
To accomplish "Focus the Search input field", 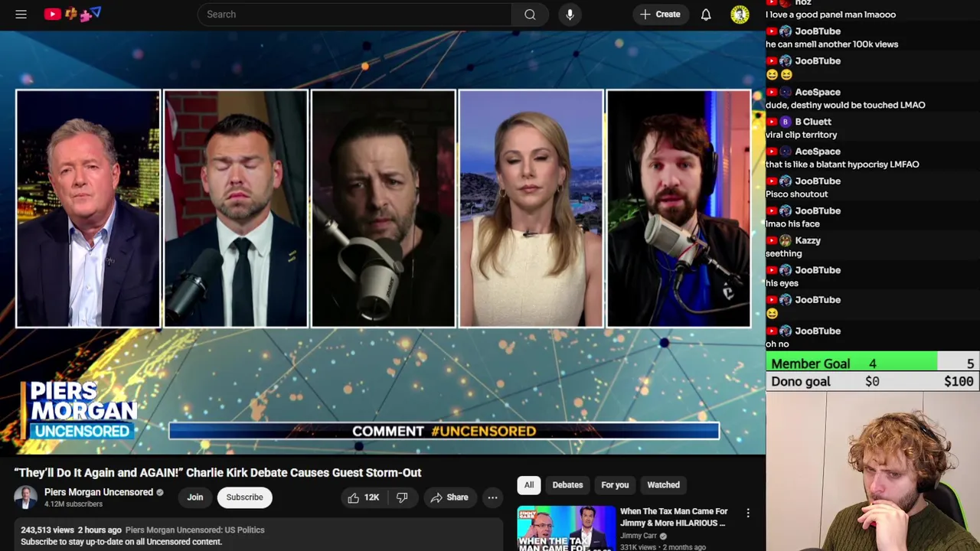I will point(354,14).
